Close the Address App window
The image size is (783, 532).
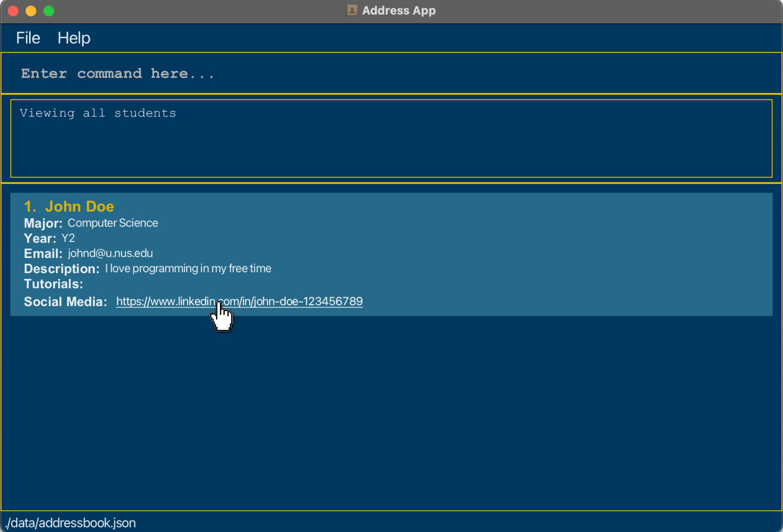[x=13, y=11]
